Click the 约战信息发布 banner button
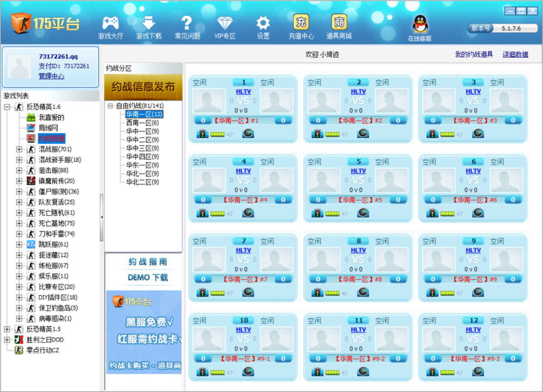543x392 pixels. click(143, 87)
